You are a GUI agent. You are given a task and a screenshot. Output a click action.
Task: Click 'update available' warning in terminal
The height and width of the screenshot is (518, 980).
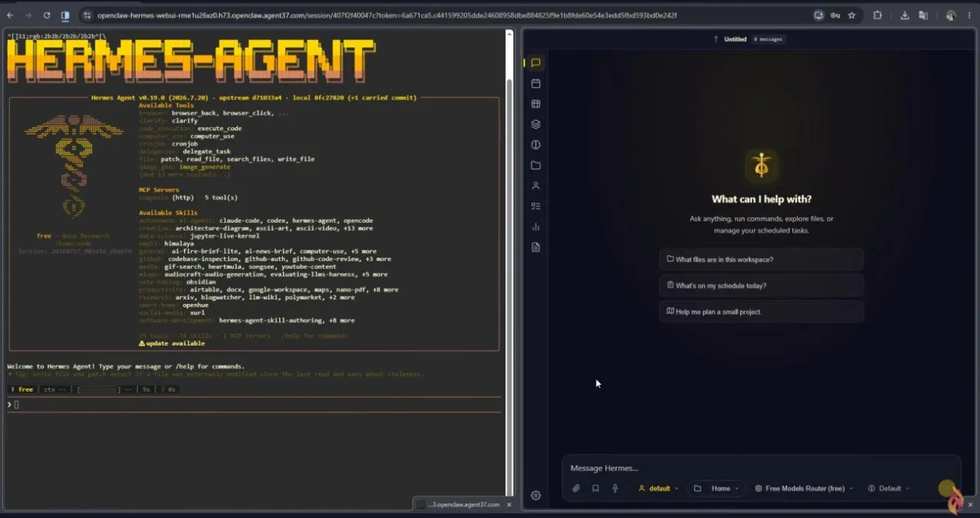tap(171, 343)
